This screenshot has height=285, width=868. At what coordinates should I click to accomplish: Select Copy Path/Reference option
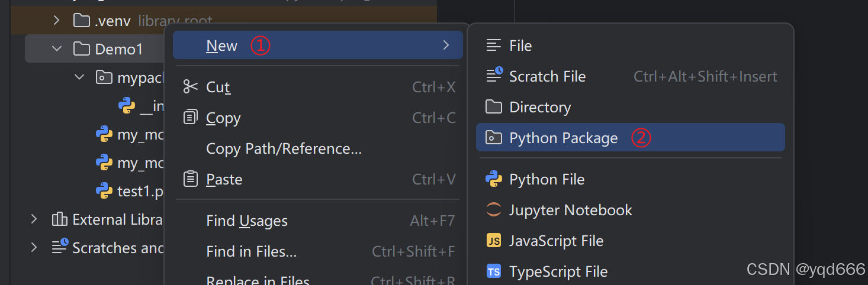click(x=284, y=148)
